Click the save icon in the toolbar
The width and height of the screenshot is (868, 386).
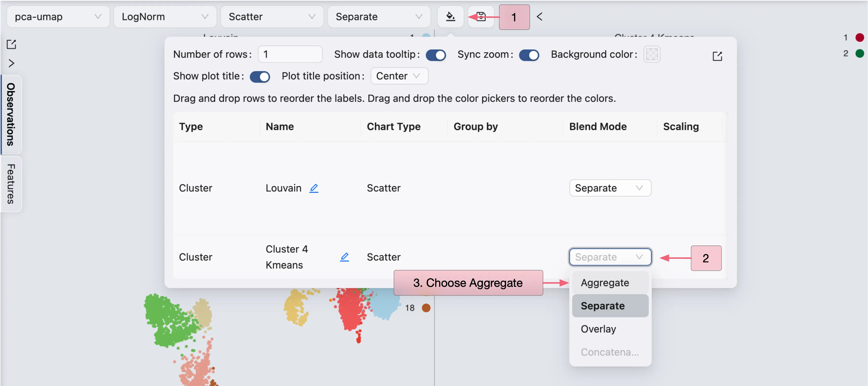pyautogui.click(x=481, y=16)
